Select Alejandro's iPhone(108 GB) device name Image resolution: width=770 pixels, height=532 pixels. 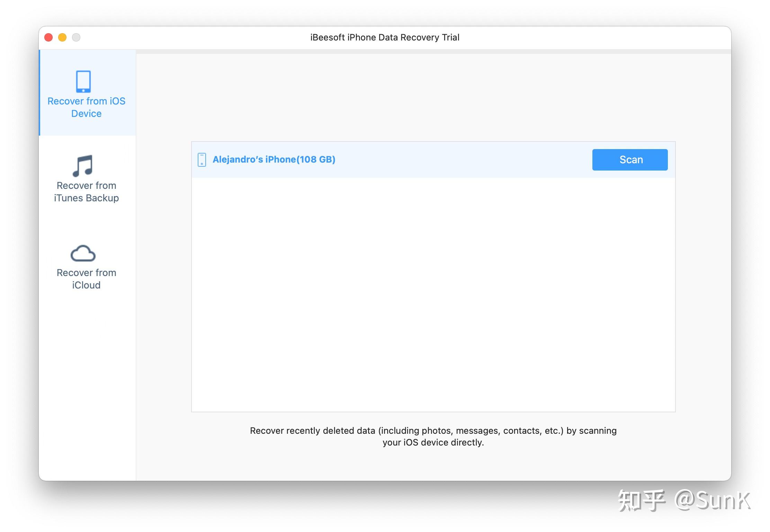pos(274,159)
